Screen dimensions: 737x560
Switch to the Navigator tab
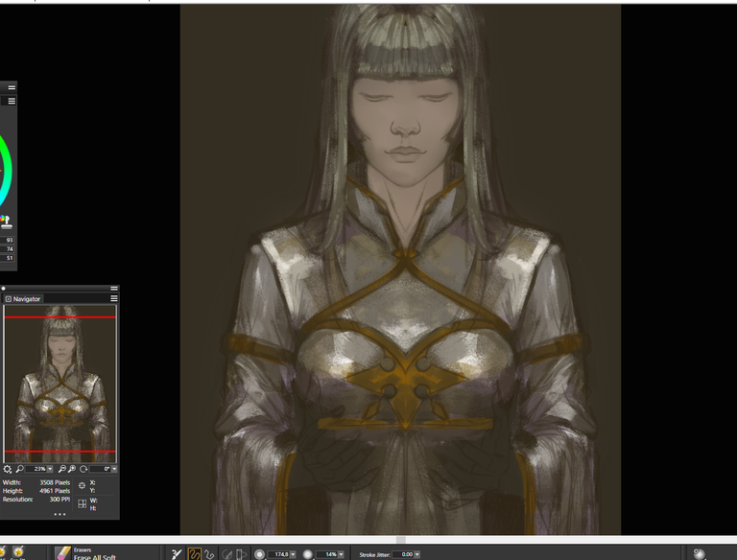coord(27,299)
